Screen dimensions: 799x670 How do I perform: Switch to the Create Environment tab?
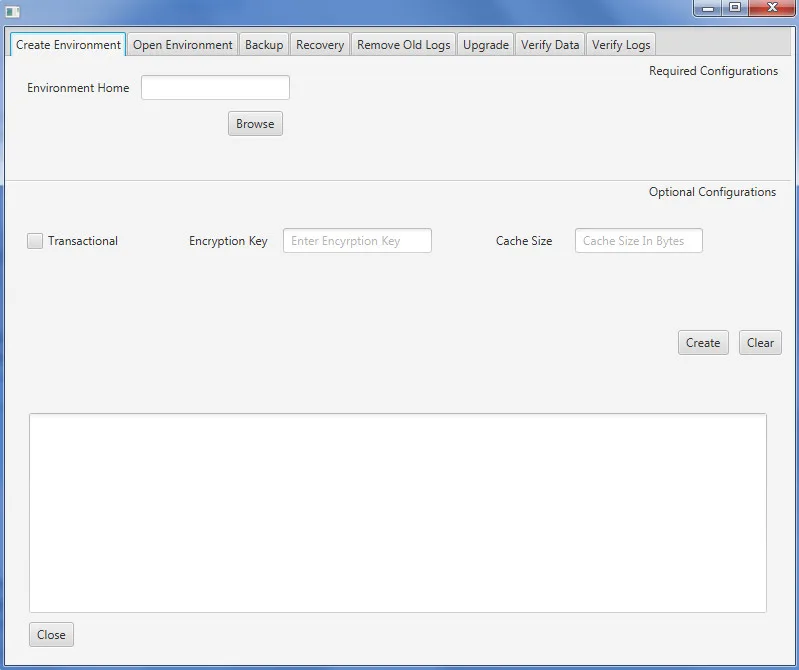tap(68, 45)
